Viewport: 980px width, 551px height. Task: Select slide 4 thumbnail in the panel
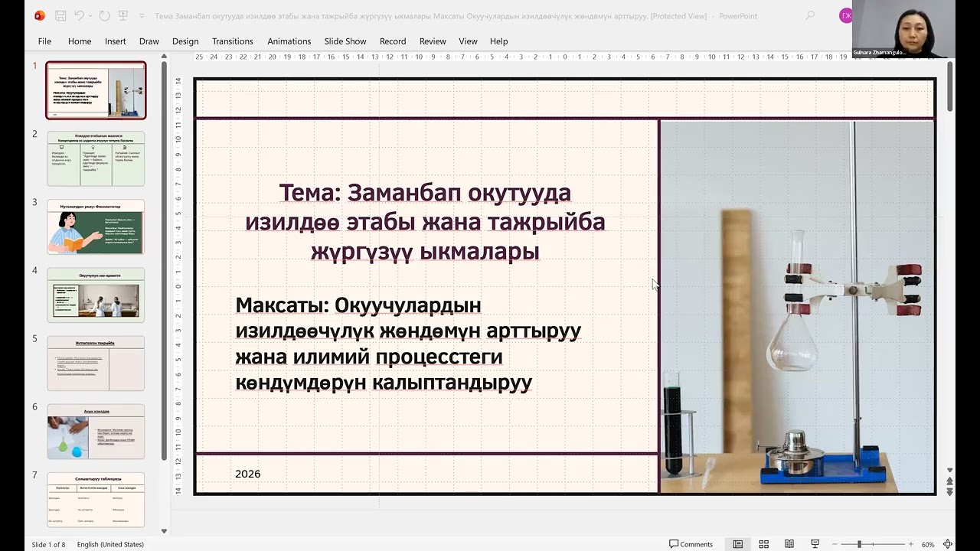point(96,295)
